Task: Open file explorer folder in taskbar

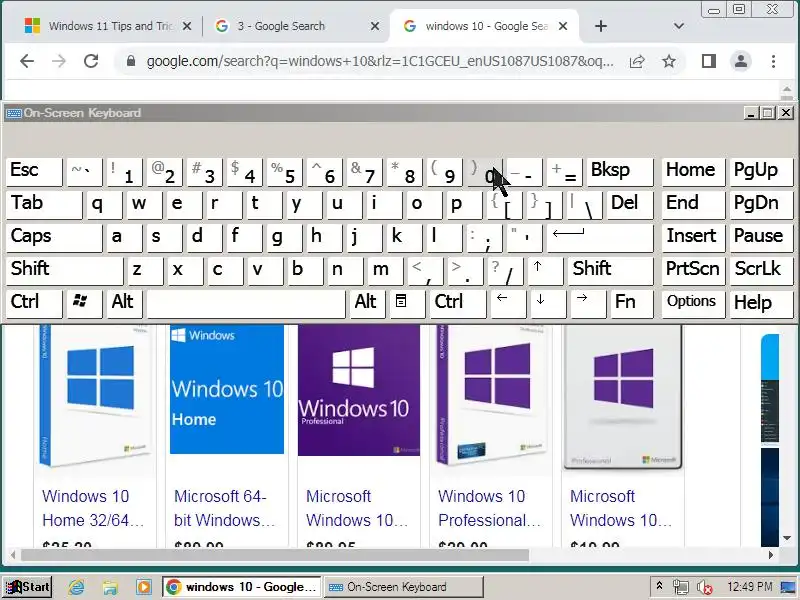Action: (x=110, y=587)
